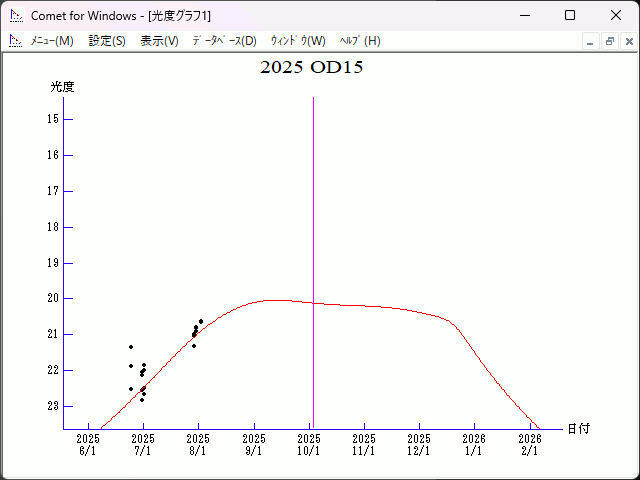Close the Comet for Windows application
Image resolution: width=640 pixels, height=480 pixels.
[615, 15]
